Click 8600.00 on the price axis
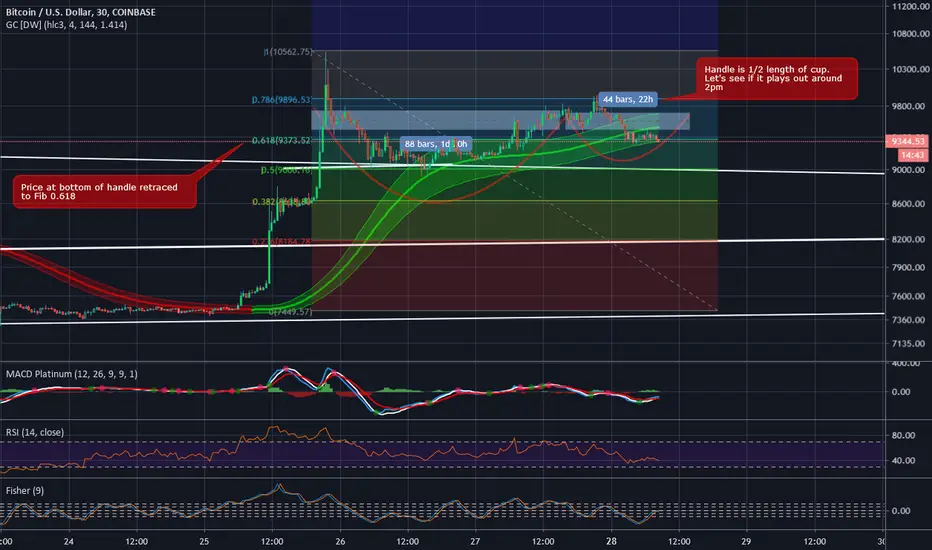Viewport: 932px width, 550px height. click(908, 204)
